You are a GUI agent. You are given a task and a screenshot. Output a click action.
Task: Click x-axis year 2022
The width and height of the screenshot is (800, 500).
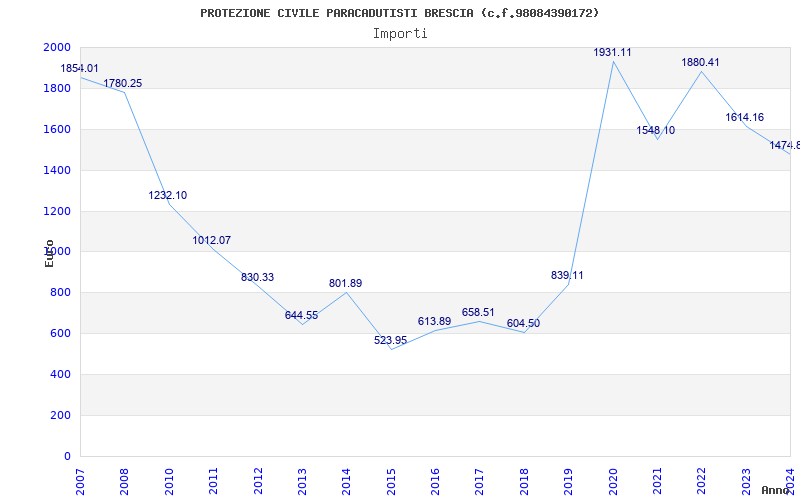[x=702, y=481]
